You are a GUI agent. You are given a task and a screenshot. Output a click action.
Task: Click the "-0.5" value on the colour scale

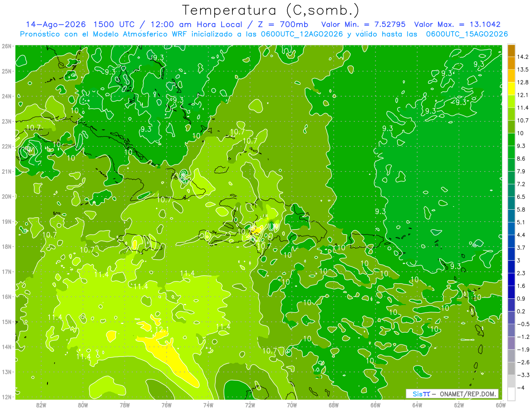523,324
